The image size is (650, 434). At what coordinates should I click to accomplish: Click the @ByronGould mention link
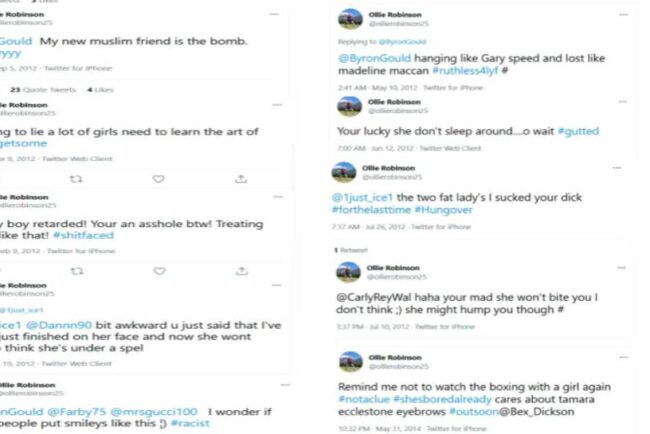click(x=374, y=58)
